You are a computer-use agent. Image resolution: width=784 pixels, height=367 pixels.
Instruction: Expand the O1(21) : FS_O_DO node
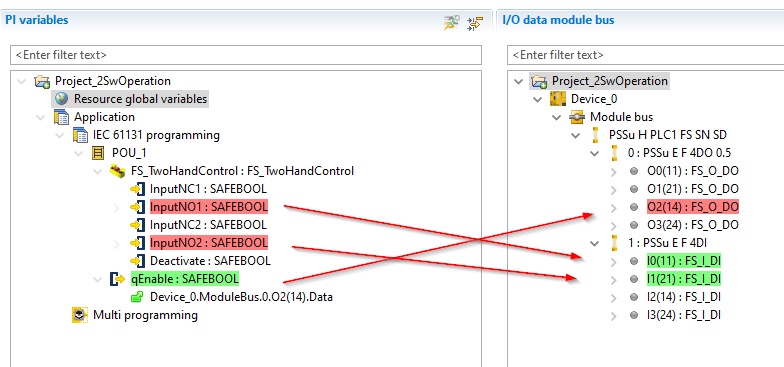click(x=614, y=190)
